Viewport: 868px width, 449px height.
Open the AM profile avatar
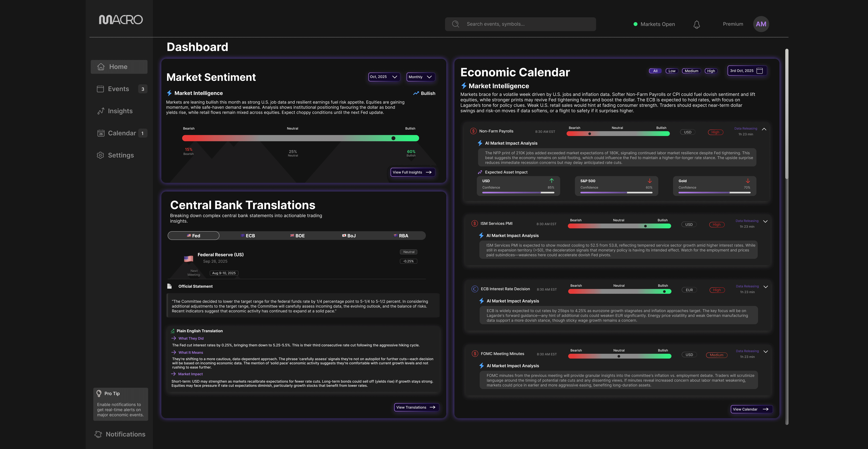[x=761, y=24]
